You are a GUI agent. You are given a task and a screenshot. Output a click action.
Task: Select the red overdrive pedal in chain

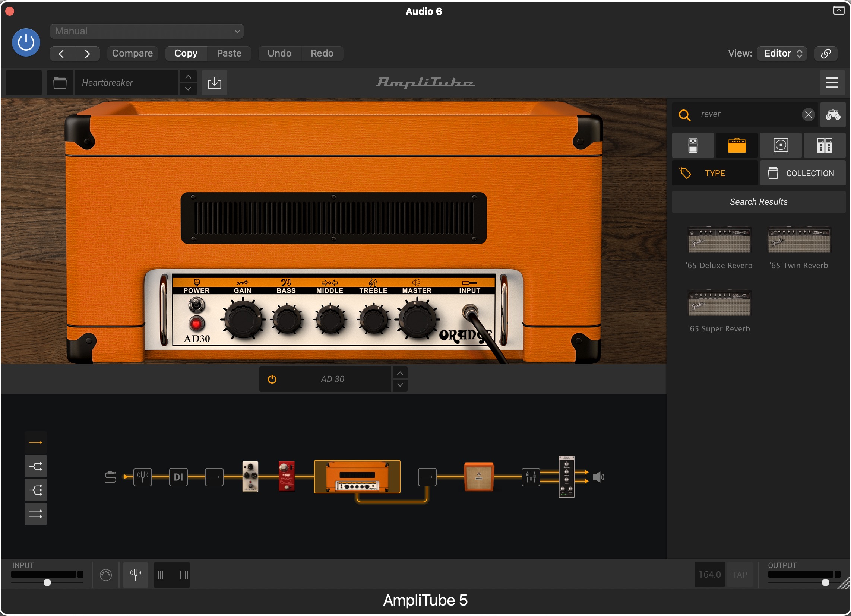click(286, 476)
